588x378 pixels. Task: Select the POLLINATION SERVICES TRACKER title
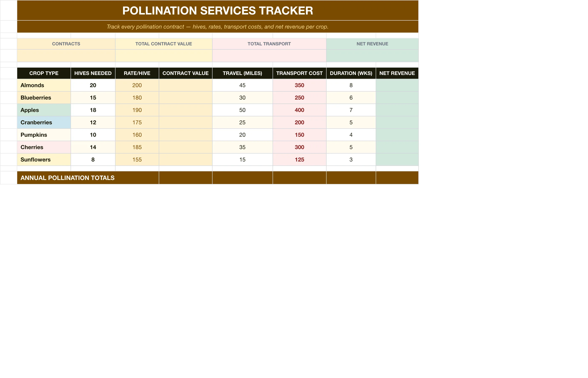point(217,10)
